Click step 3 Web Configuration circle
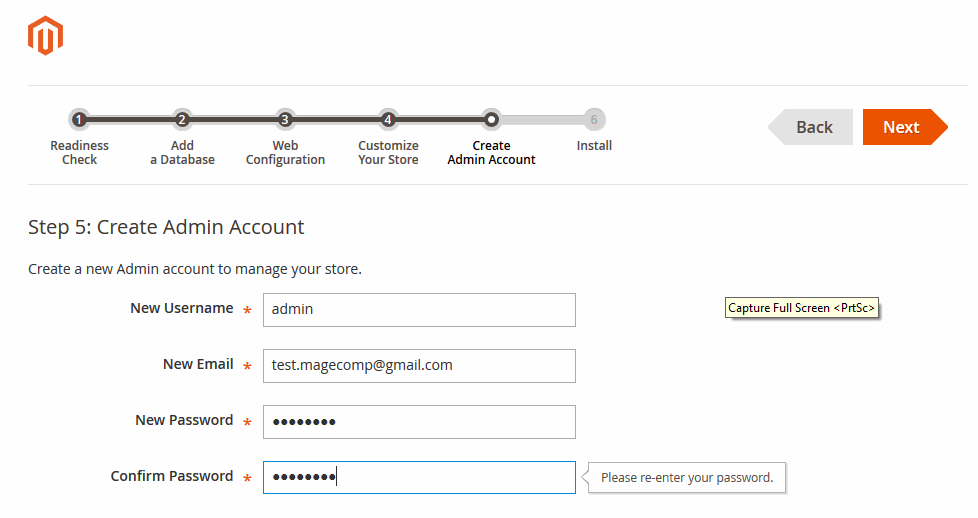978x518 pixels. (x=285, y=120)
